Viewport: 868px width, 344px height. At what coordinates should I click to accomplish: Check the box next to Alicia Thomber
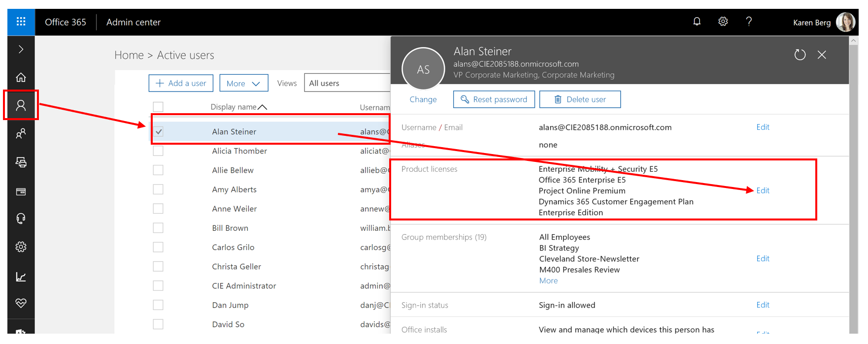[158, 151]
